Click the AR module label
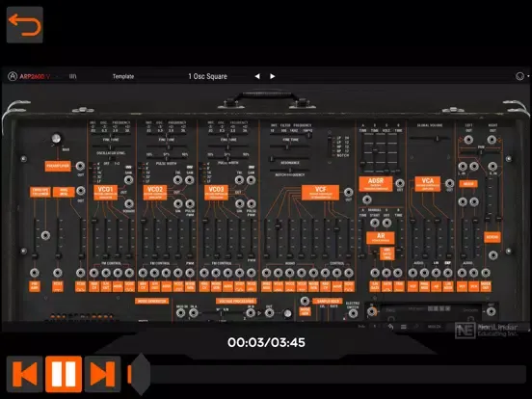Image resolution: width=532 pixels, height=399 pixels. click(381, 237)
